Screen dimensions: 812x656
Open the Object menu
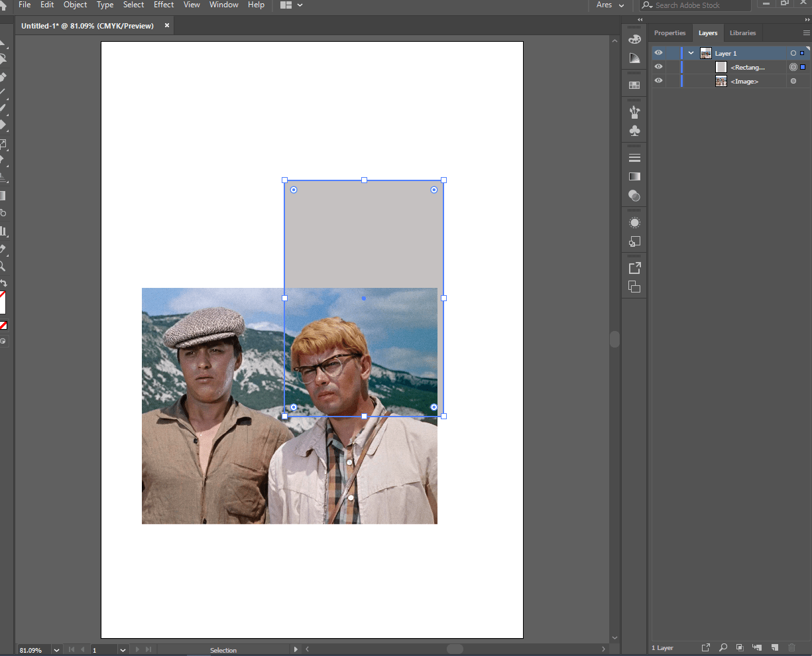(x=75, y=5)
